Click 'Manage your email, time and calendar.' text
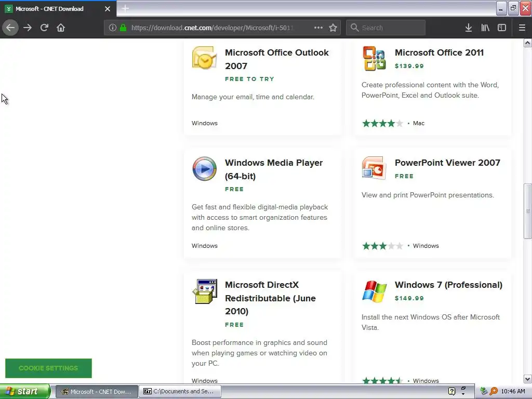Viewport: 532px width, 399px height. 253,97
